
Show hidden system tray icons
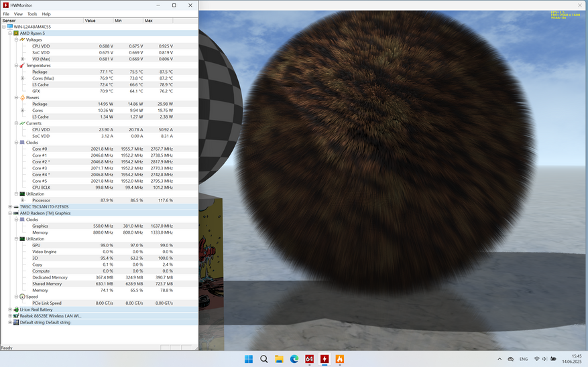coord(499,359)
